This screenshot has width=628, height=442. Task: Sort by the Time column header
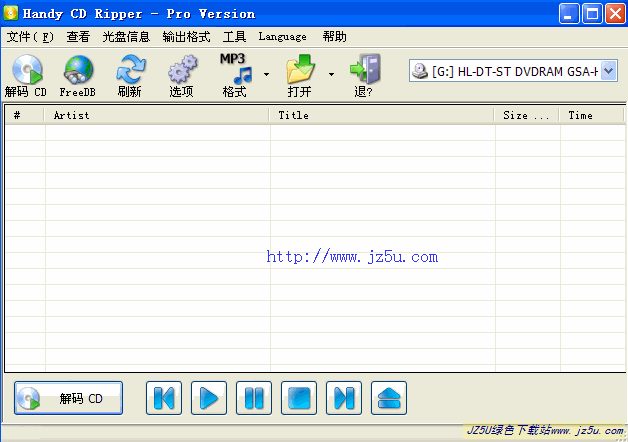pos(591,115)
